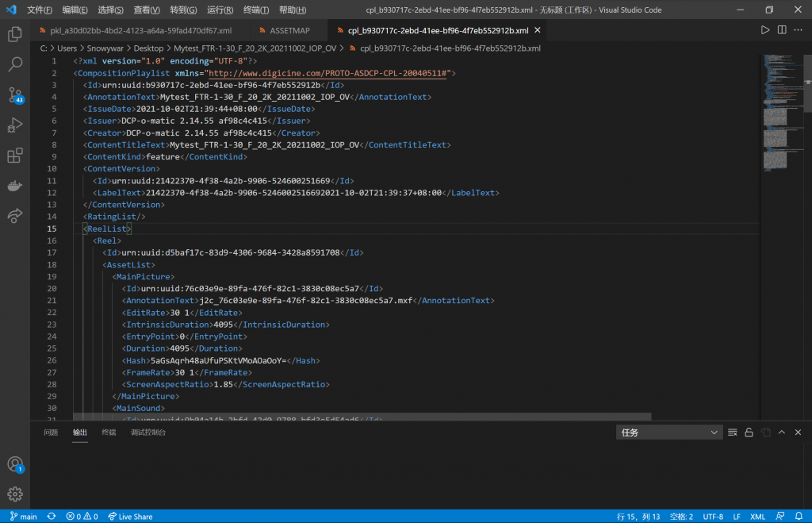This screenshot has height=523, width=812.
Task: Open Run and Debug view
Action: pyautogui.click(x=14, y=125)
